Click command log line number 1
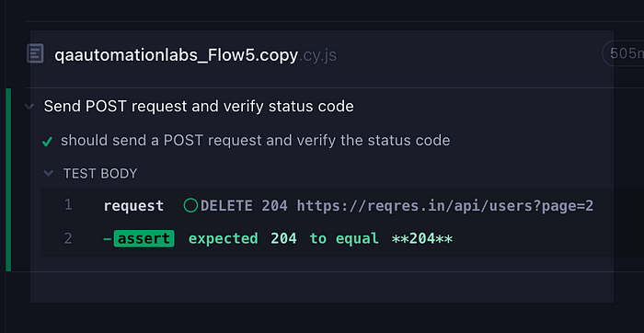This screenshot has width=644, height=333. 68,205
